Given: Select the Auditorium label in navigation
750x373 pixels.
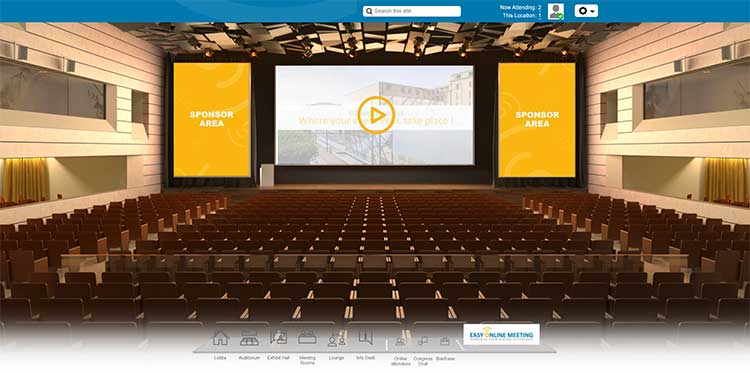Looking at the screenshot, I should (x=249, y=358).
